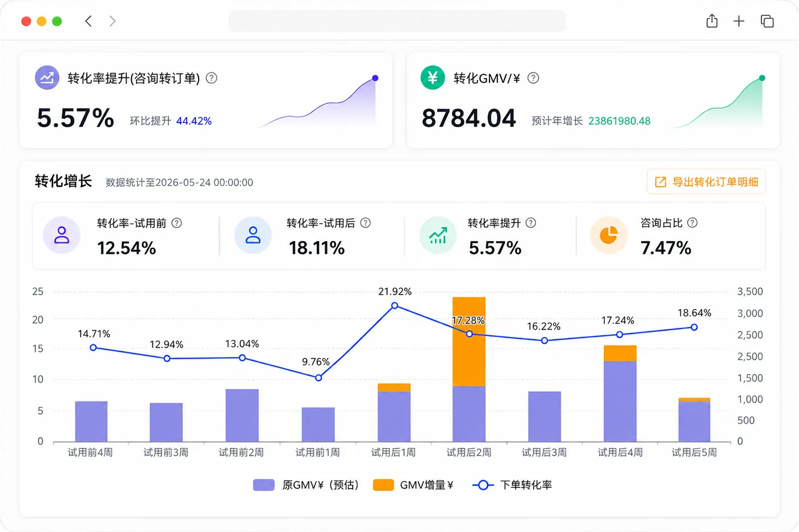Click the orange bar for 试用后2周
799x532 pixels.
pos(469,342)
